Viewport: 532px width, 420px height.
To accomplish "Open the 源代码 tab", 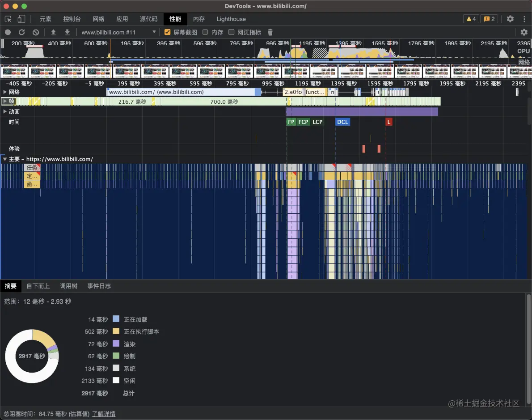I will click(x=148, y=19).
